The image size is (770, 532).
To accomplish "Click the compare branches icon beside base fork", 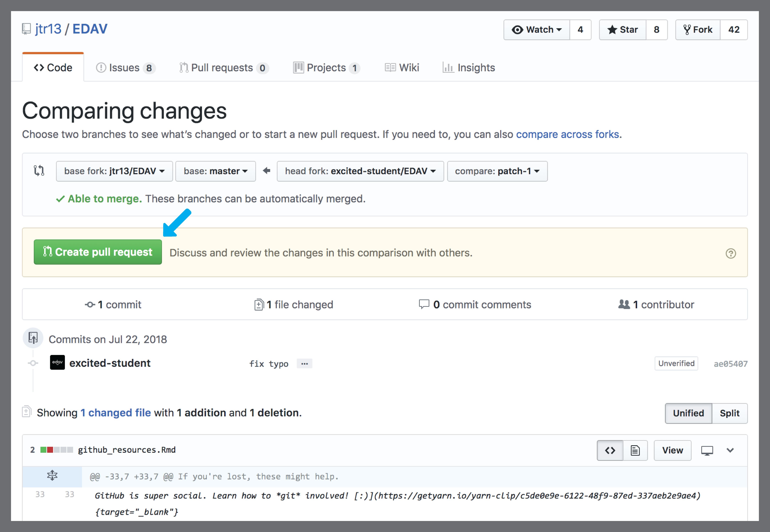I will [x=39, y=171].
